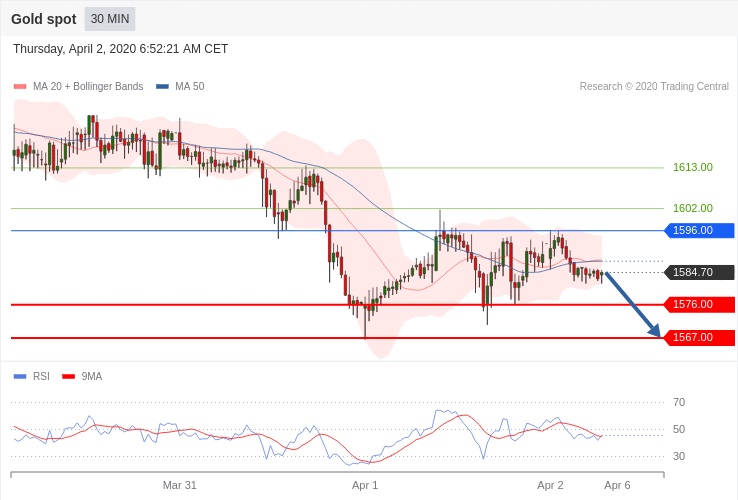Click the 1613.00 resistance level label
The width and height of the screenshot is (738, 500).
pos(692,167)
